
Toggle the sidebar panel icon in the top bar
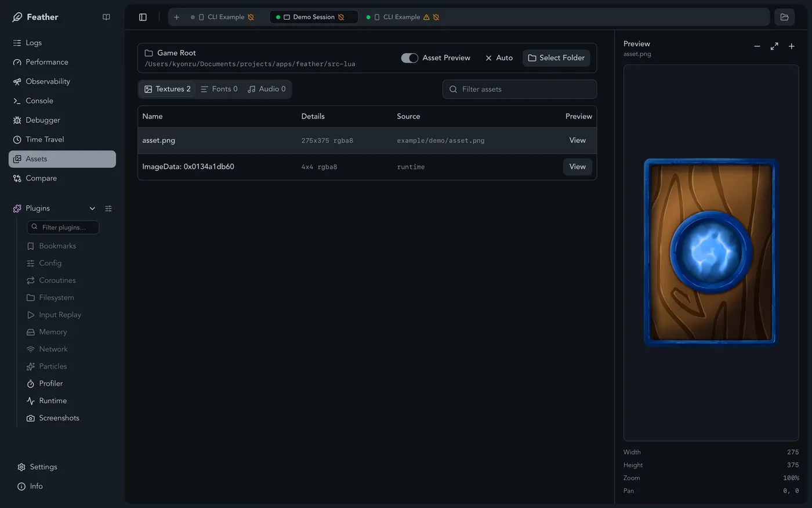pos(143,17)
